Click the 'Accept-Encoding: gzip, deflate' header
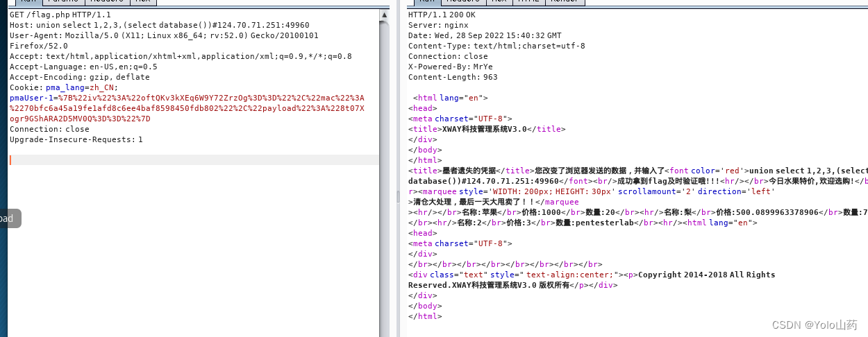 coord(80,77)
